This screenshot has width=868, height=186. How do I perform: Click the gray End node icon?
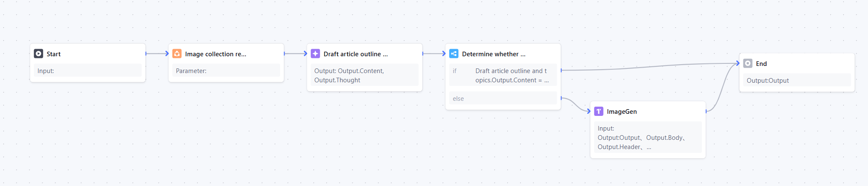point(748,63)
